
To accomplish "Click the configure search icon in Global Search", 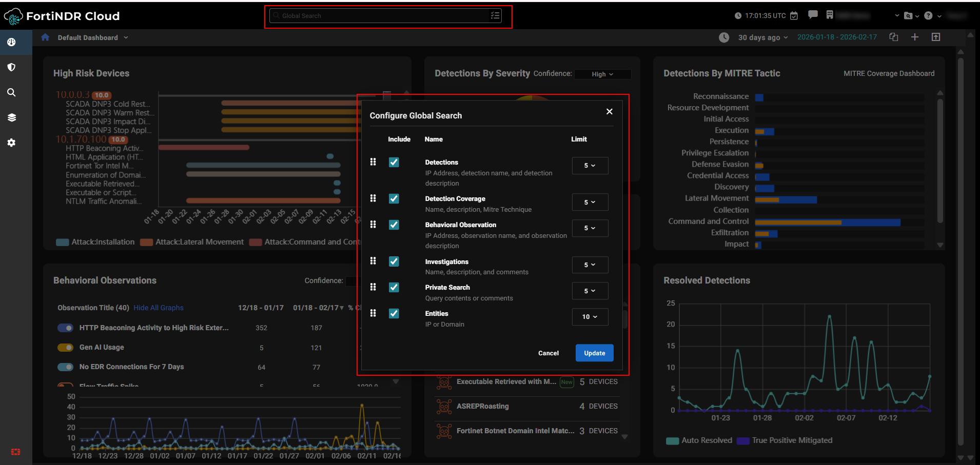I will click(495, 15).
